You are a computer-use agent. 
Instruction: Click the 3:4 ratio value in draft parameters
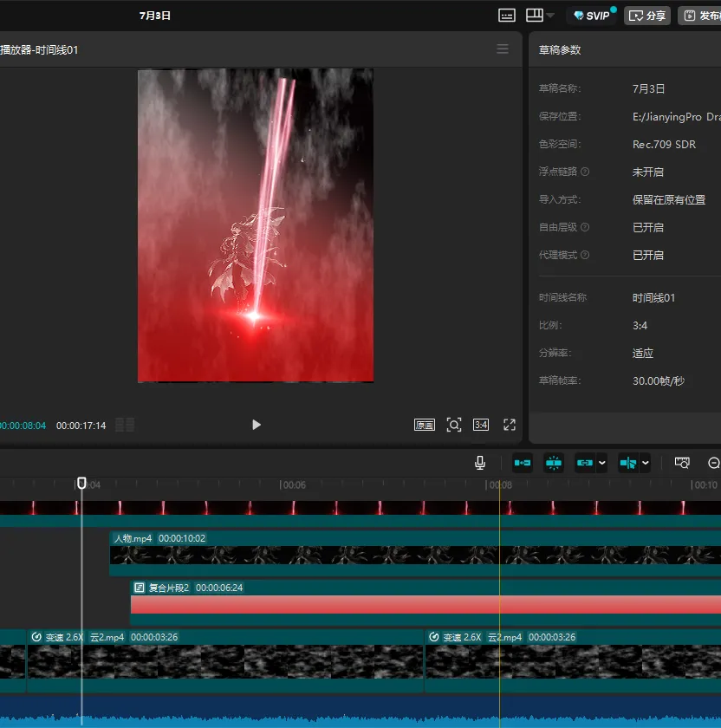point(640,326)
